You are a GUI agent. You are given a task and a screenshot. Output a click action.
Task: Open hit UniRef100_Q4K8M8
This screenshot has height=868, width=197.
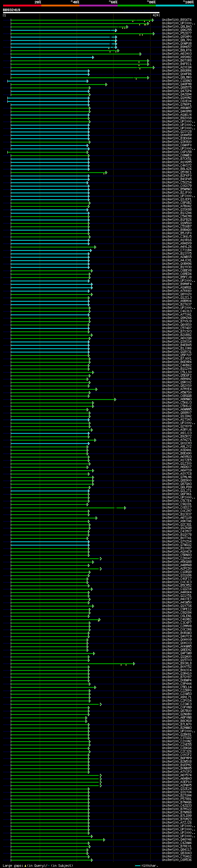tap(177, 111)
